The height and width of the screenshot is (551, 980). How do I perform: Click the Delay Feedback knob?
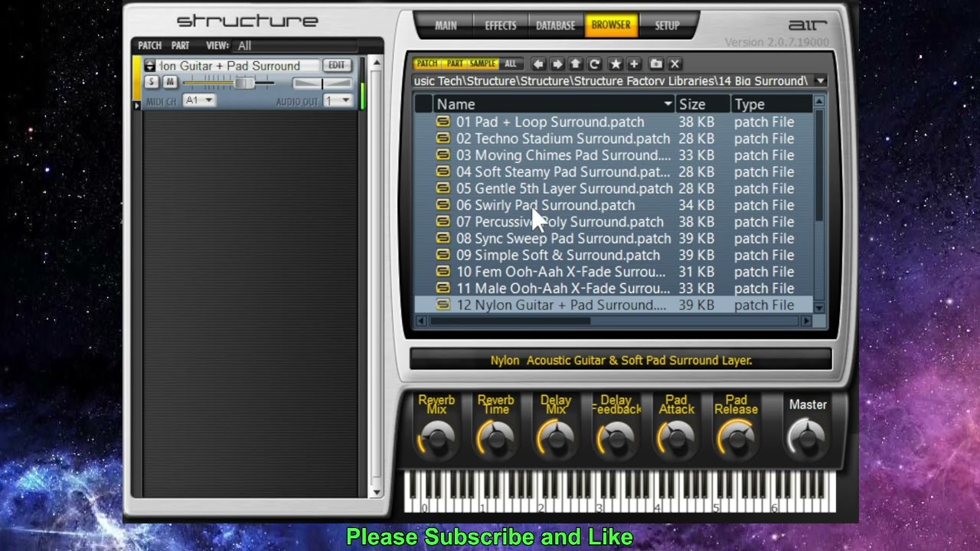click(616, 439)
